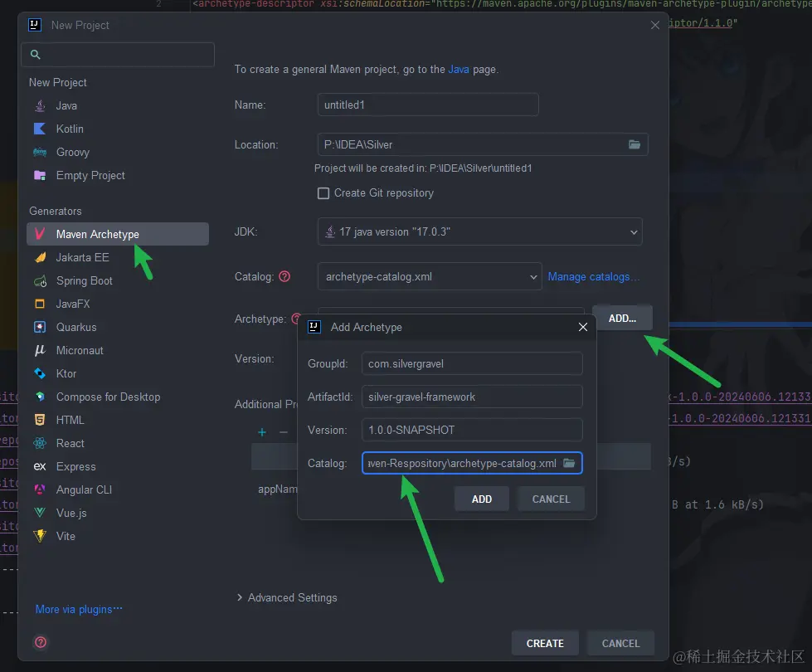Click CANCEL in Add Archetype dialog
812x672 pixels.
(551, 499)
